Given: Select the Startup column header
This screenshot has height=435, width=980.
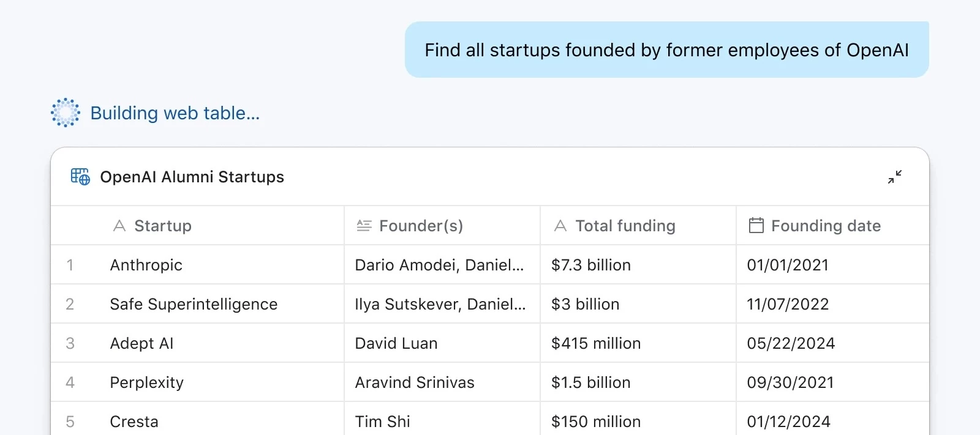Looking at the screenshot, I should coord(162,225).
